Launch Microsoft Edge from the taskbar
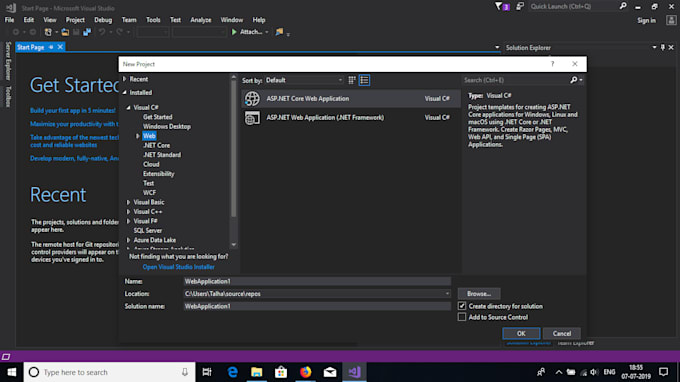The height and width of the screenshot is (382, 680). click(x=233, y=372)
